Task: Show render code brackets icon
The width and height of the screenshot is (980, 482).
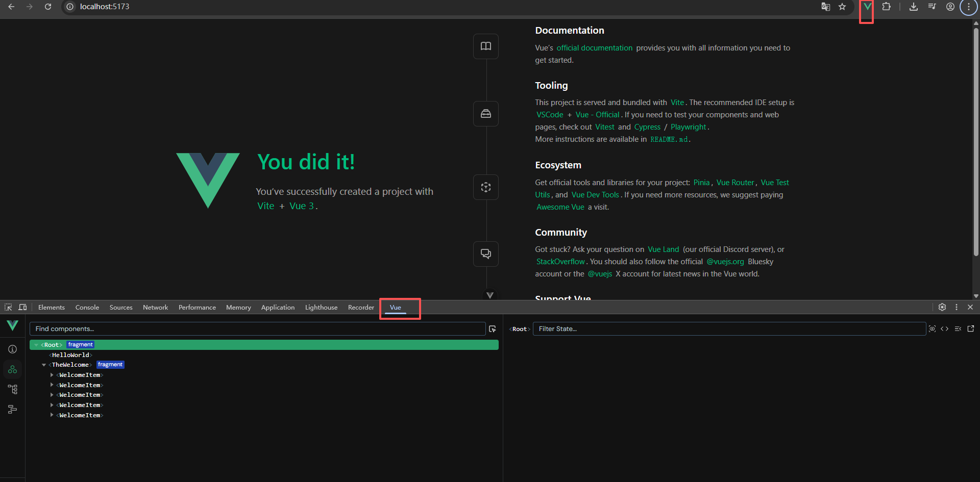Action: 945,329
